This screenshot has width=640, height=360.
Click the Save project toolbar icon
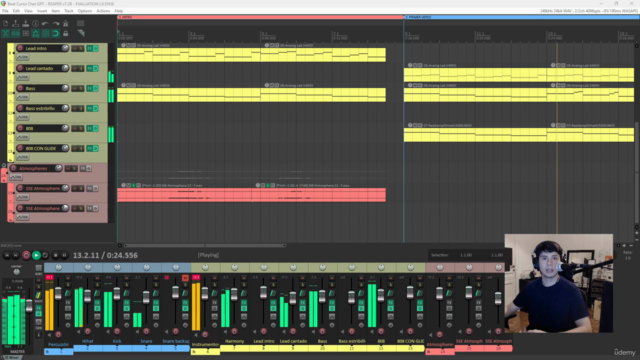point(25,24)
